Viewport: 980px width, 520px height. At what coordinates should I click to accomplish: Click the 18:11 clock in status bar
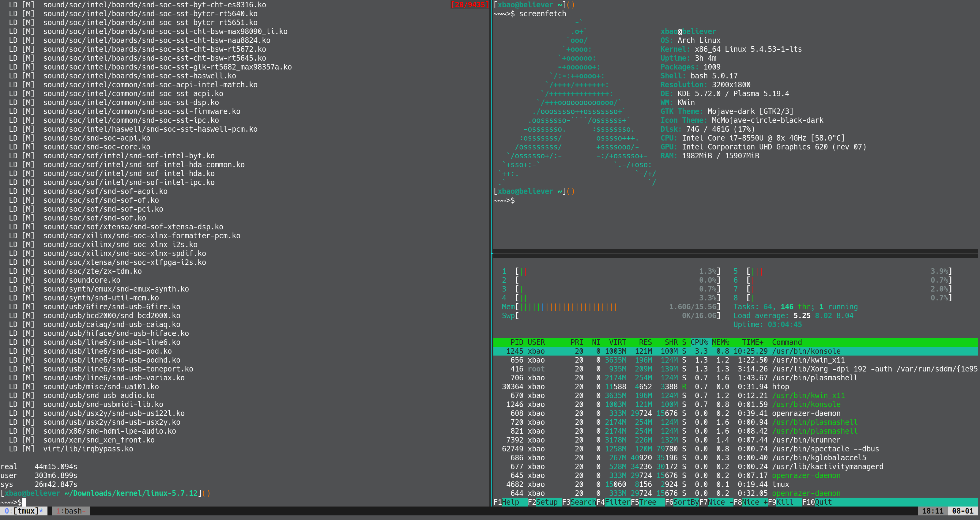(933, 511)
